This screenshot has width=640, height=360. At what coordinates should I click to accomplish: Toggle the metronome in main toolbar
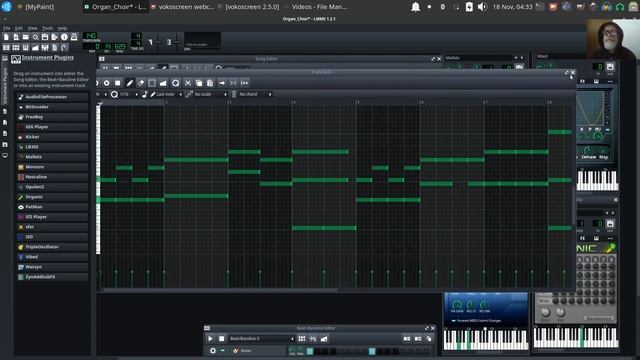(74, 37)
